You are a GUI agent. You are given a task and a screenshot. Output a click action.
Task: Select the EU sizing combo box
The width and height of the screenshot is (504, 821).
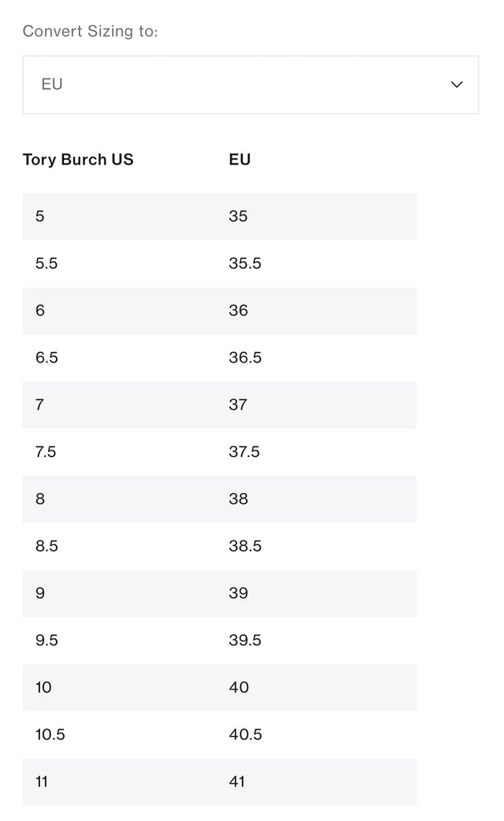[251, 85]
